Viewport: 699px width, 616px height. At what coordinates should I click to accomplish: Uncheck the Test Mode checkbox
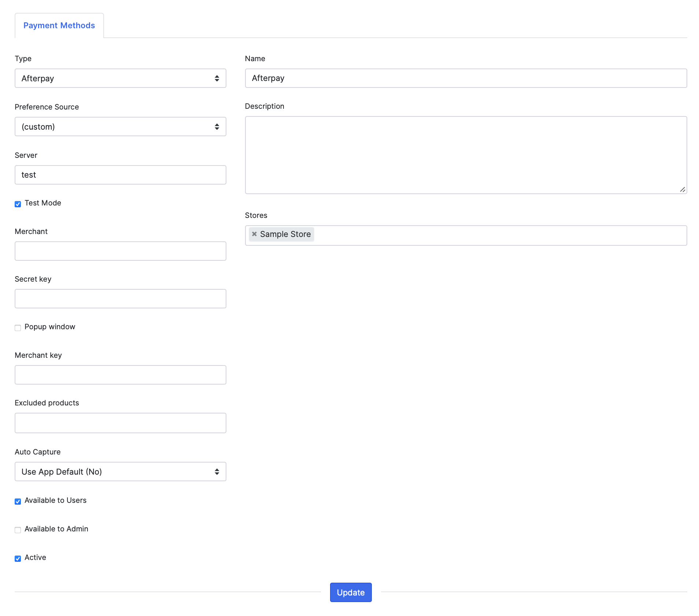click(x=18, y=204)
